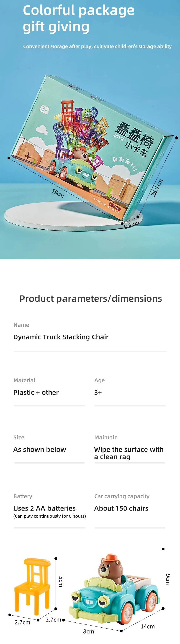Click the "Colorful package gift giving" headline

78,18
